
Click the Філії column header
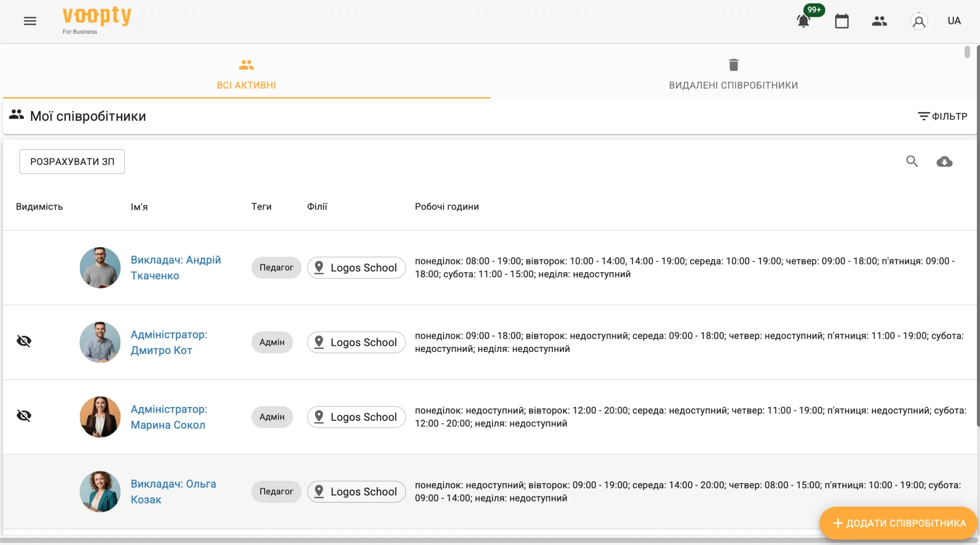point(317,207)
